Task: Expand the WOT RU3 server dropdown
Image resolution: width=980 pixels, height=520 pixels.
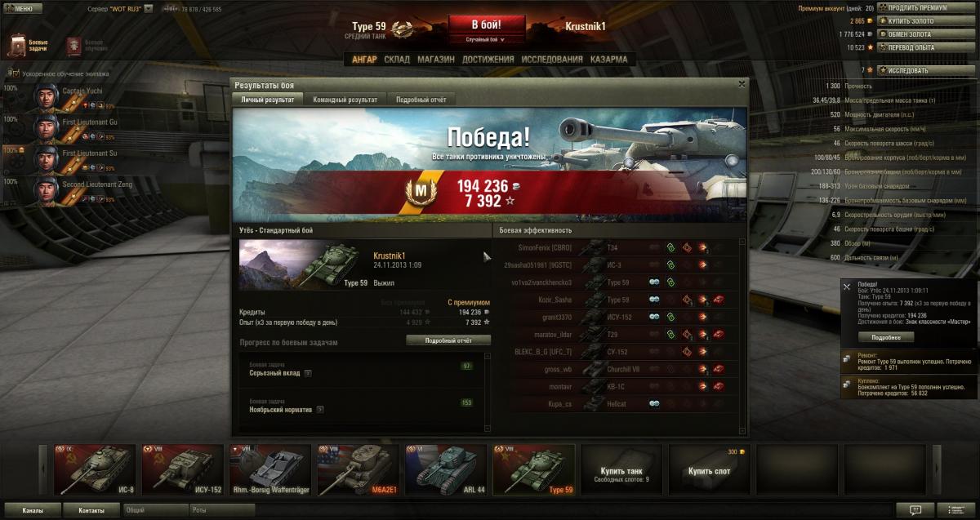Action: coord(149,9)
